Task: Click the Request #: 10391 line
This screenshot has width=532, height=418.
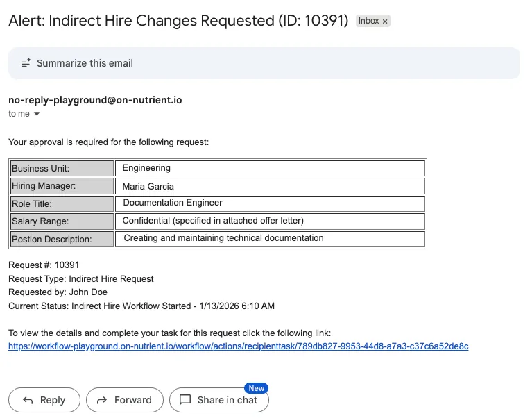Action: (44, 265)
